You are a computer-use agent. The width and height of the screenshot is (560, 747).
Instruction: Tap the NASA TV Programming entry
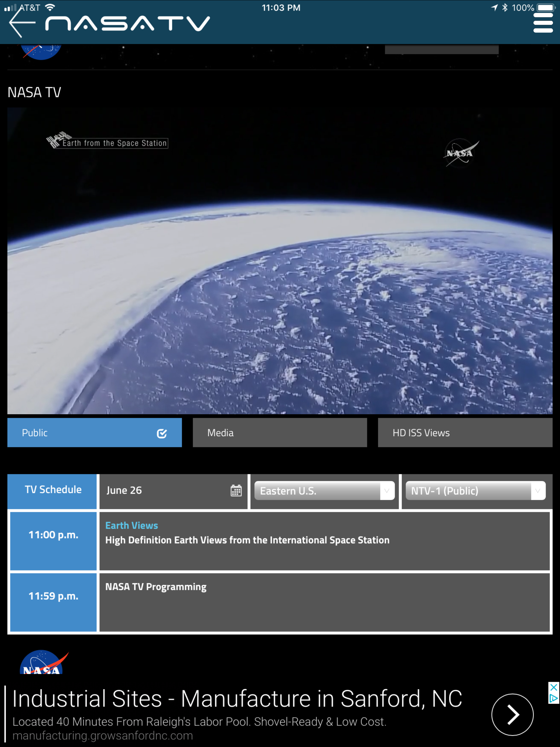156,587
